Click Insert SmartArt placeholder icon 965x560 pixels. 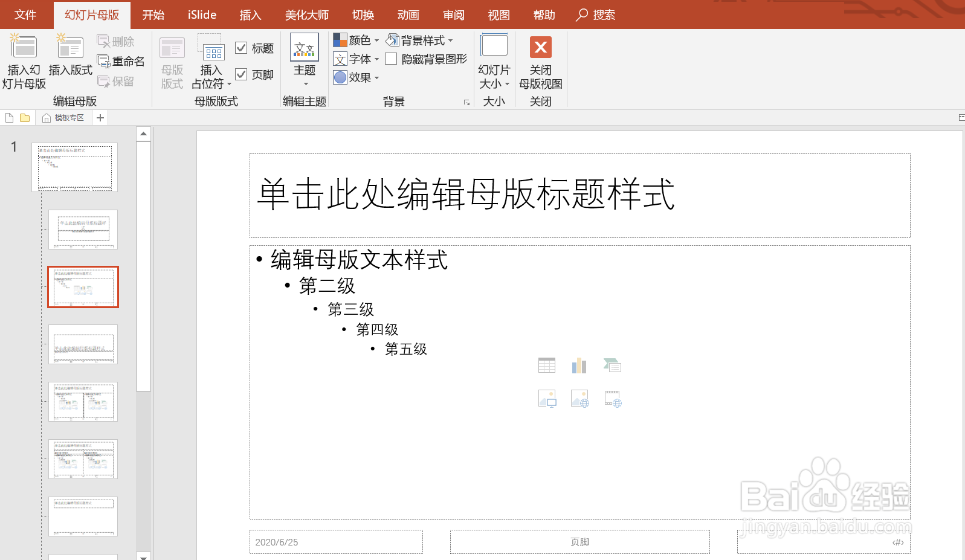pyautogui.click(x=612, y=365)
